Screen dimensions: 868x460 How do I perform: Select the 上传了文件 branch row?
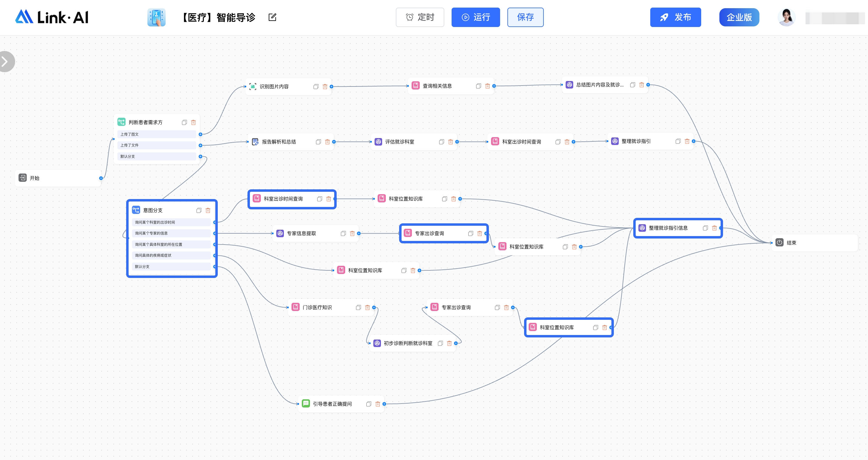(157, 145)
